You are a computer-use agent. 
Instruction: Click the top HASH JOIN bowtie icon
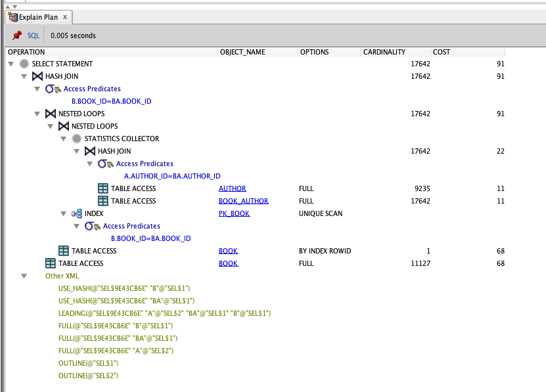click(x=37, y=77)
